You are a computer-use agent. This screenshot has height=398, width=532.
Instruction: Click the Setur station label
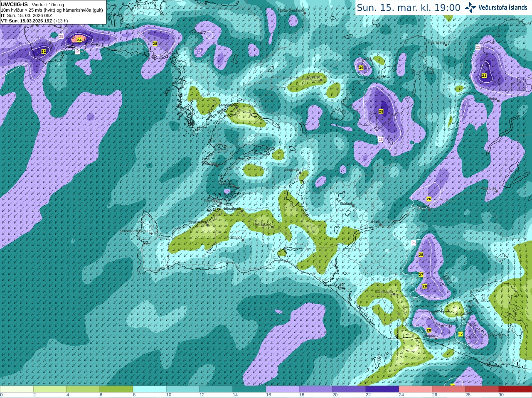pyautogui.click(x=493, y=98)
